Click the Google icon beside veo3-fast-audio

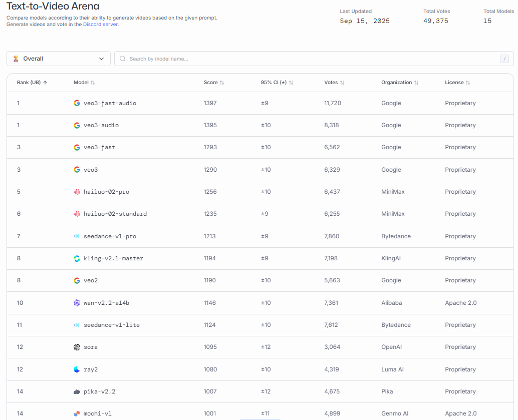77,103
